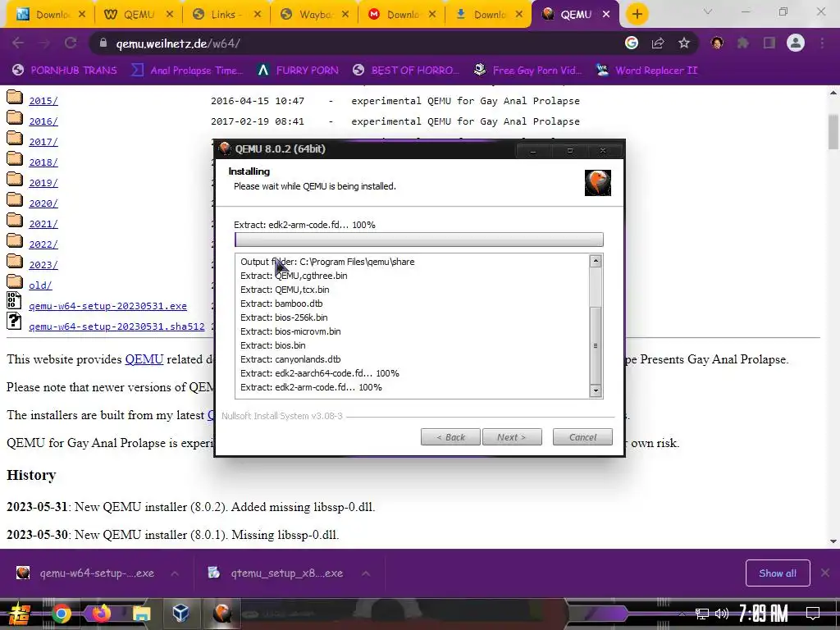
Task: Select 'Extract: canyonlands.dtb' log line
Action: coord(290,359)
